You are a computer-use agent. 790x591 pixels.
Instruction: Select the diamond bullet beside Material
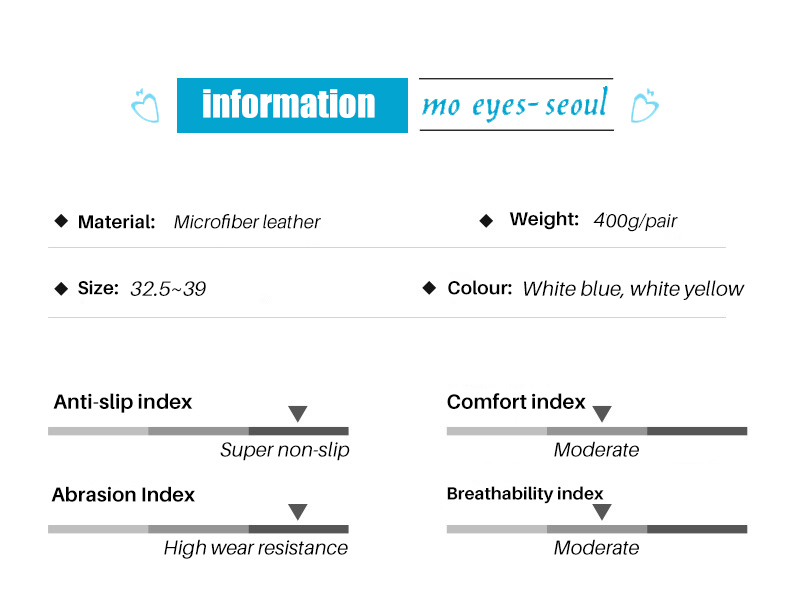coord(61,221)
